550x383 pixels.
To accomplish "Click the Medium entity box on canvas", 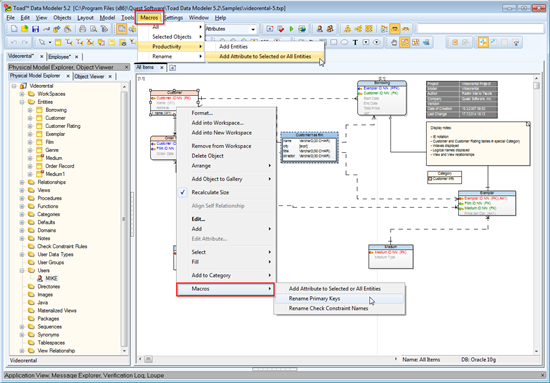I will coord(391,257).
